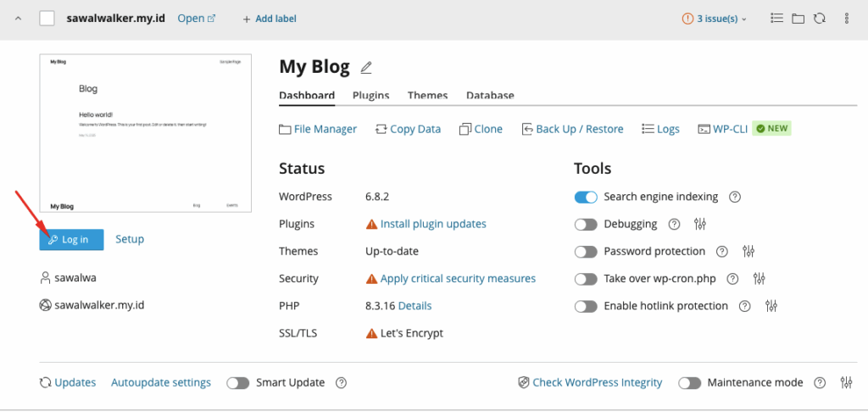868x412 pixels.
Task: Enable the Debugging toggle
Action: tap(586, 225)
